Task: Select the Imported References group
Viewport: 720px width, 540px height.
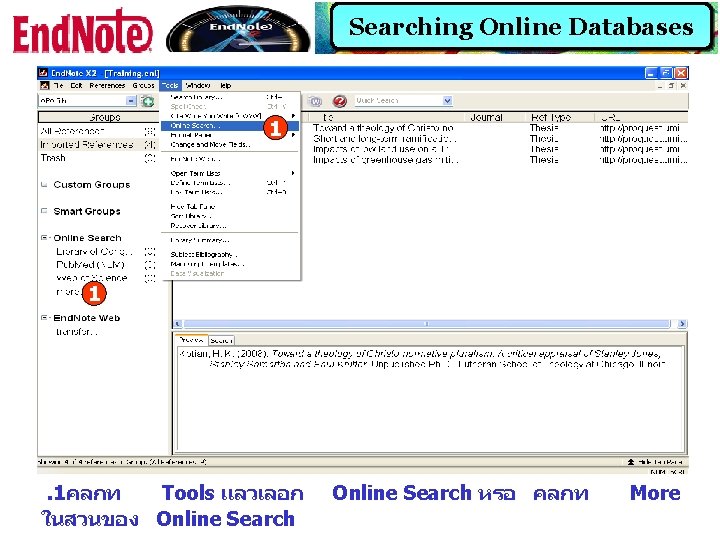Action: point(98,145)
